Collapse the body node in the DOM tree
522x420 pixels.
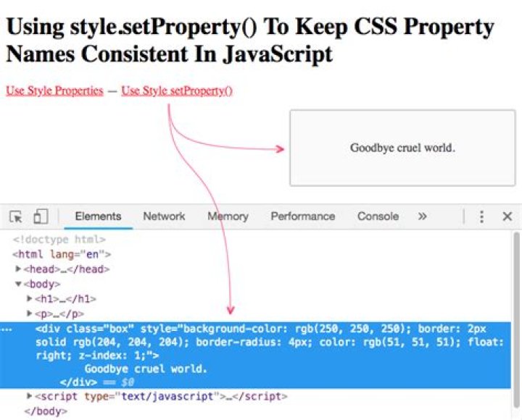[x=18, y=284]
